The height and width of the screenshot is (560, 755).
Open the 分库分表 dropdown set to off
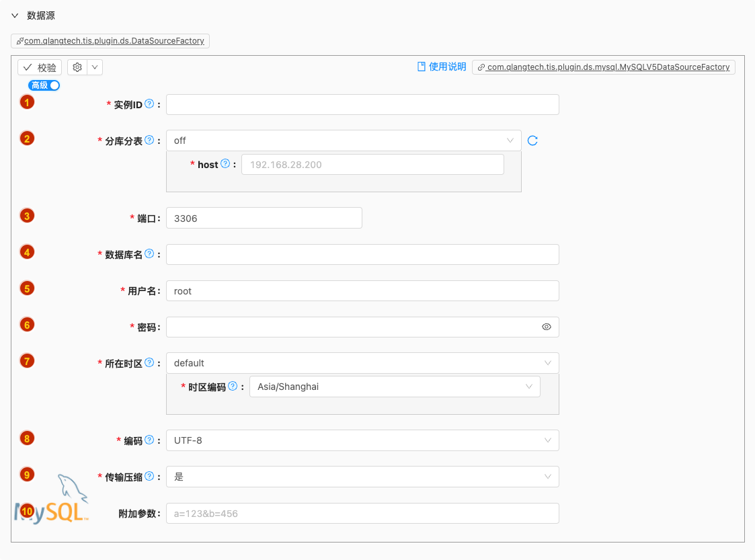(x=343, y=141)
